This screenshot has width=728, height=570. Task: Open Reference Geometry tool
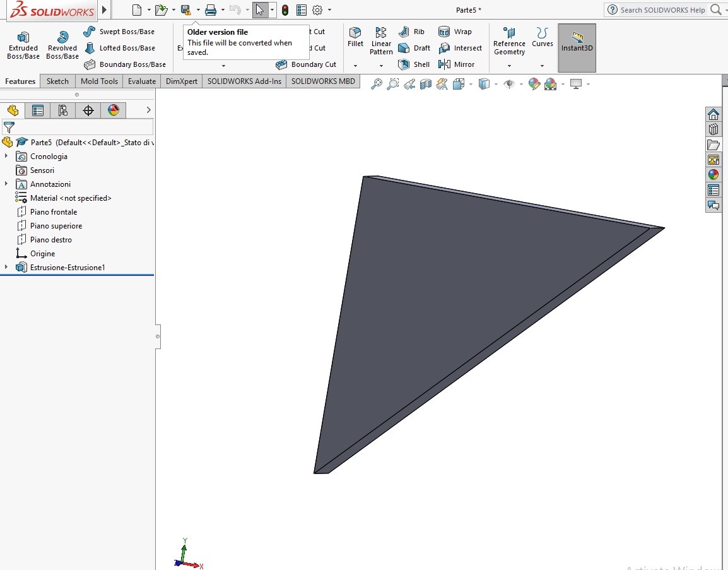(x=509, y=41)
